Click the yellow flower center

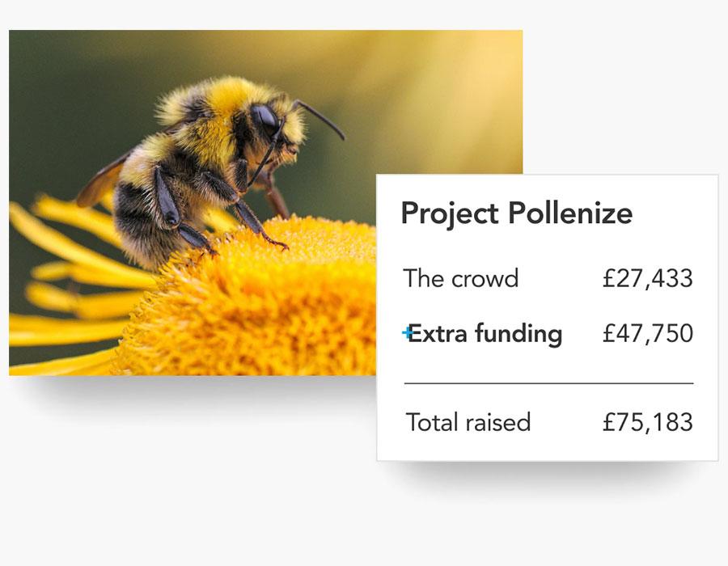[x=260, y=302]
